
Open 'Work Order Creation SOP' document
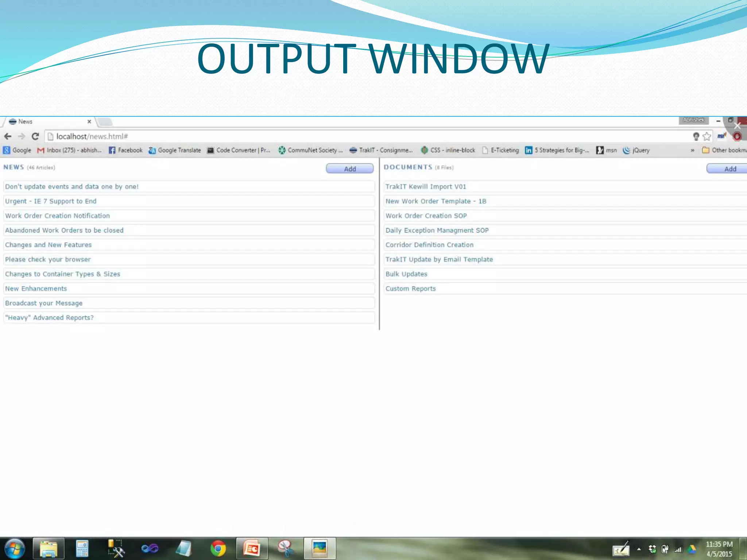[x=426, y=216]
